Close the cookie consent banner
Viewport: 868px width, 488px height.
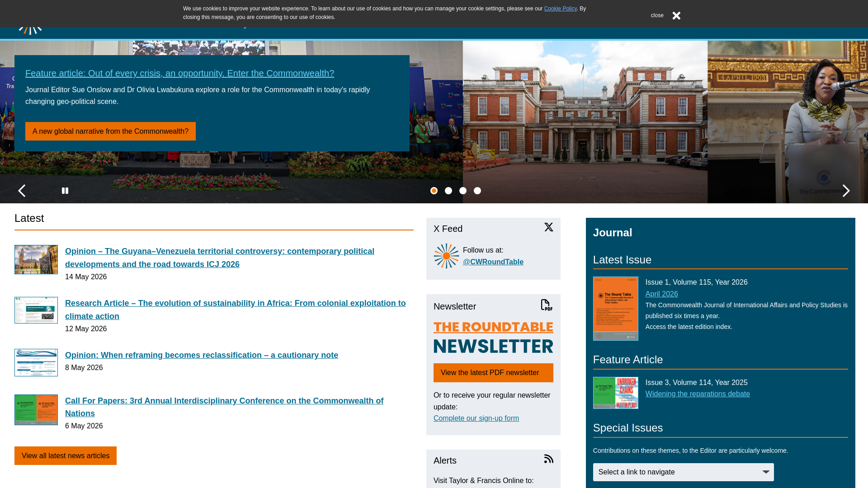(x=676, y=15)
